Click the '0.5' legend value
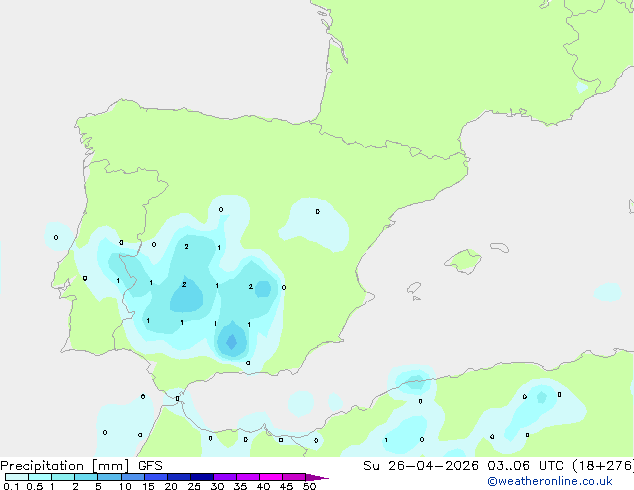Screen dimensions: 634x490 [34, 486]
